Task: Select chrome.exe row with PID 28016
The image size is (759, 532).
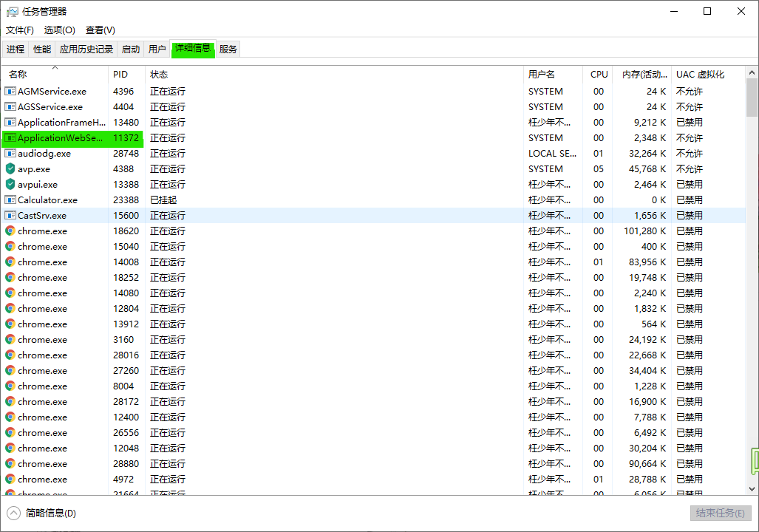Action: pyautogui.click(x=374, y=355)
